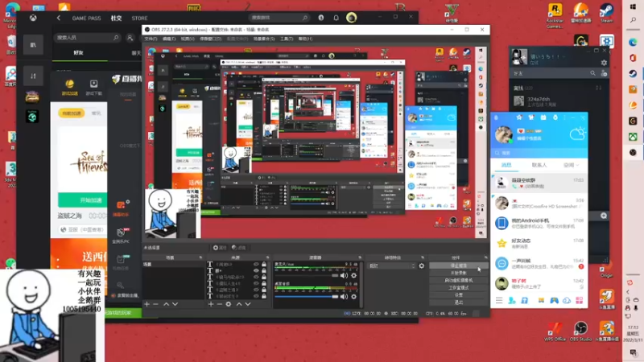This screenshot has width=644, height=362.
Task: Go back with arrow in Xbox app header
Action: (x=58, y=18)
